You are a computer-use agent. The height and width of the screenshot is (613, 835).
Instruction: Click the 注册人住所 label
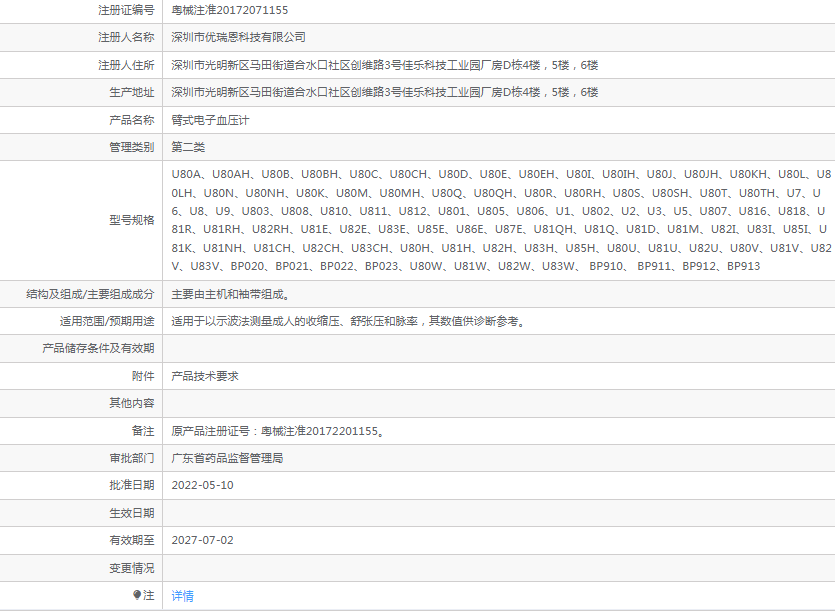pyautogui.click(x=126, y=65)
